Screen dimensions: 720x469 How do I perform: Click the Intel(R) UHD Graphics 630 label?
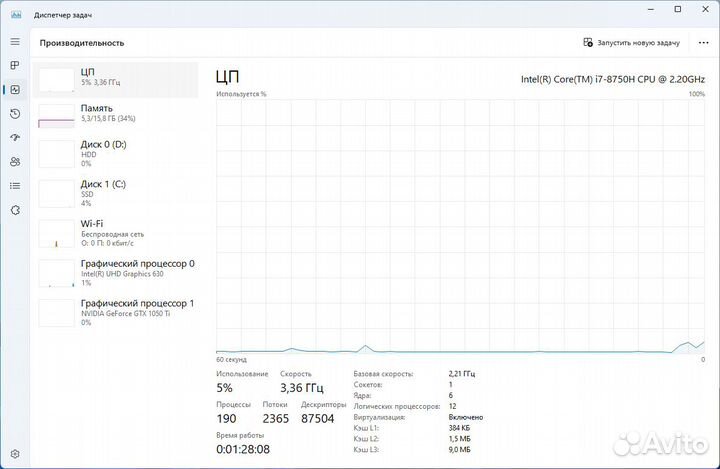122,274
